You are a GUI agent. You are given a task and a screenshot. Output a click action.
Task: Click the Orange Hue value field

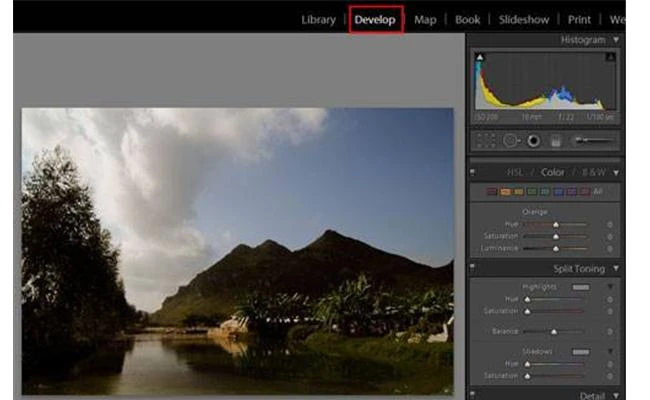point(610,225)
